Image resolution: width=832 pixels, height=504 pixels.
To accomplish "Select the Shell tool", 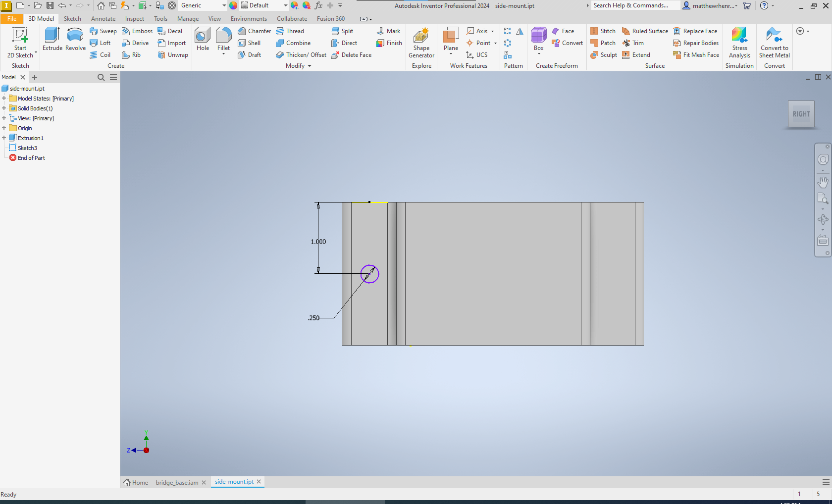I will pos(249,43).
